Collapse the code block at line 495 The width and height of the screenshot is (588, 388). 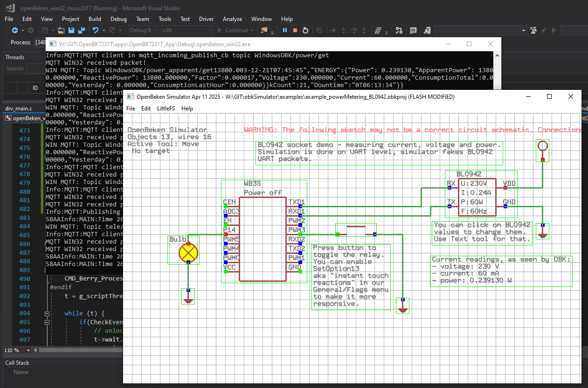click(47, 322)
